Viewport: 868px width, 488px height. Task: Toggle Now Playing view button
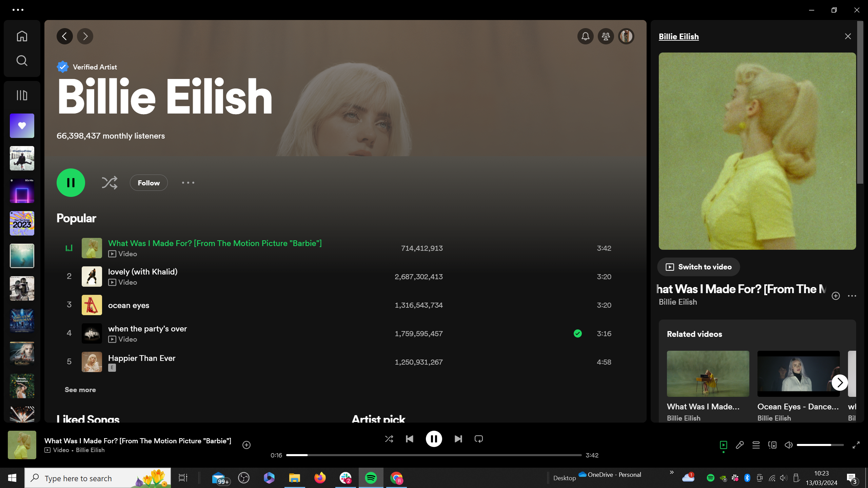coord(724,445)
